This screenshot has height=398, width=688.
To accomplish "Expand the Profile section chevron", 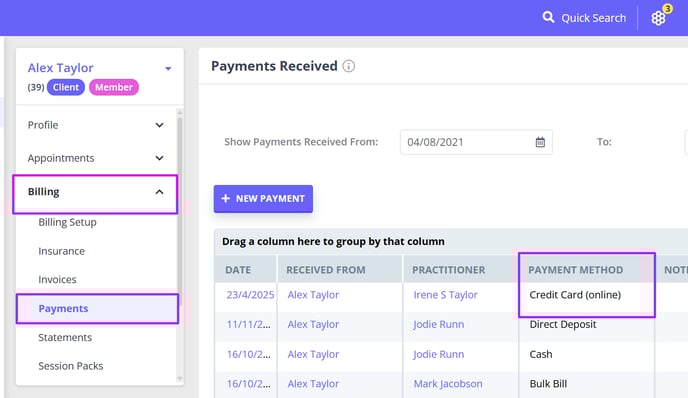I will click(159, 125).
